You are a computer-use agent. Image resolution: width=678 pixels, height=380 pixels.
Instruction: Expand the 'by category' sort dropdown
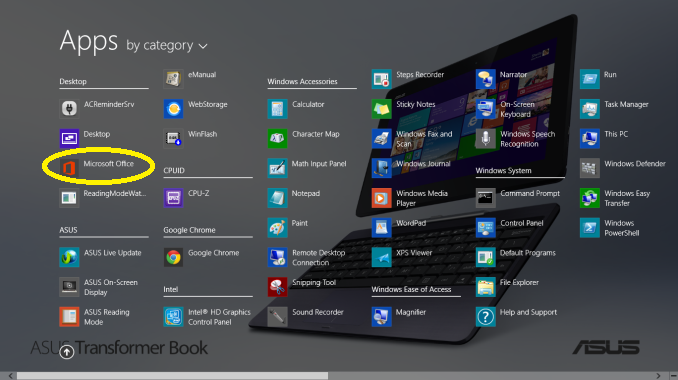click(167, 45)
